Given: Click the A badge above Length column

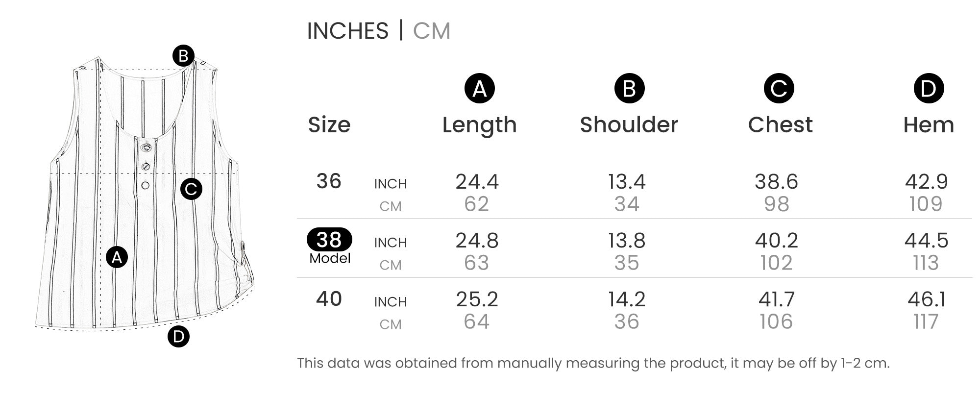Looking at the screenshot, I should tap(479, 89).
